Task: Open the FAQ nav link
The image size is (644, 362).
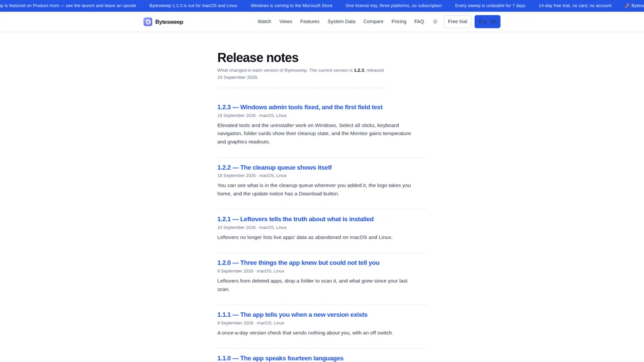Action: click(x=419, y=21)
